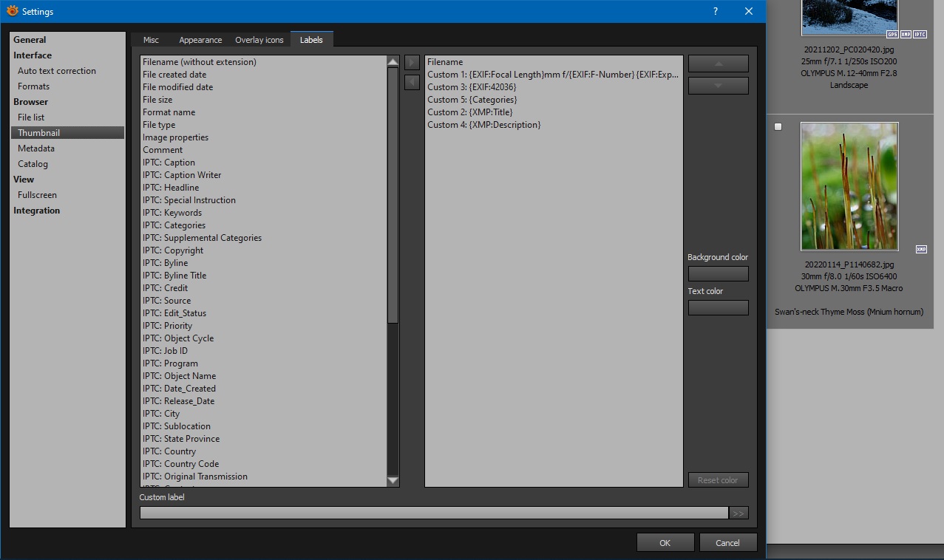The height and width of the screenshot is (560, 944).
Task: Select 'IPTC: Copyright' label
Action: pos(173,250)
